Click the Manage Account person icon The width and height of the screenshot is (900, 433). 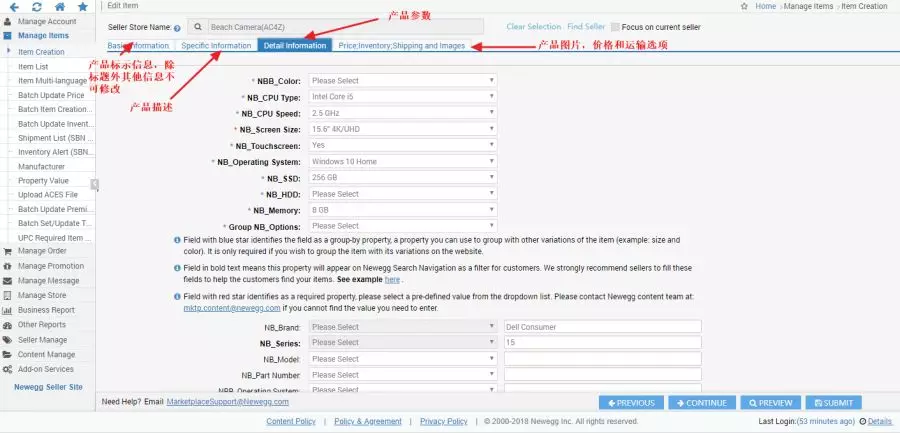(7, 22)
